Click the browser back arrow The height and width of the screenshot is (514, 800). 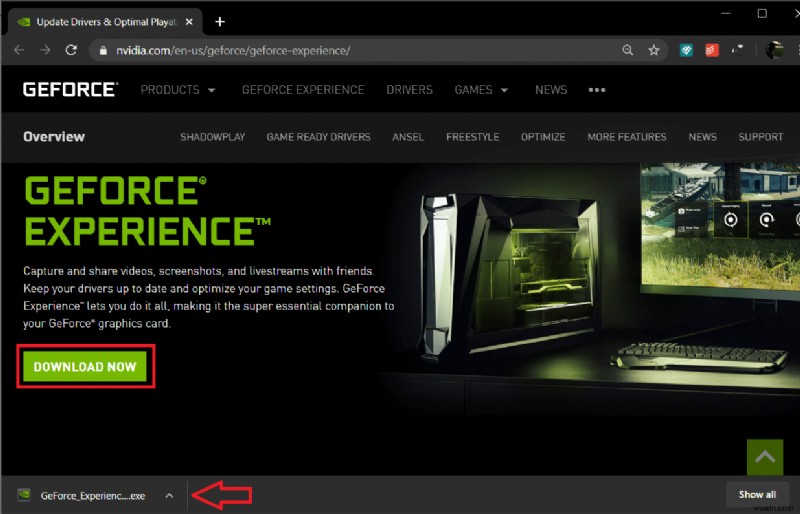coord(19,50)
